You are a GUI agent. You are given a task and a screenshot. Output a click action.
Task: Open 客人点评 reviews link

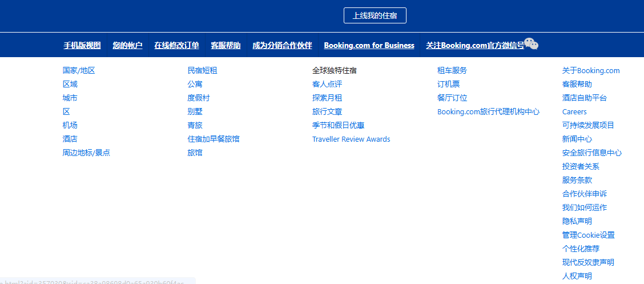[327, 85]
